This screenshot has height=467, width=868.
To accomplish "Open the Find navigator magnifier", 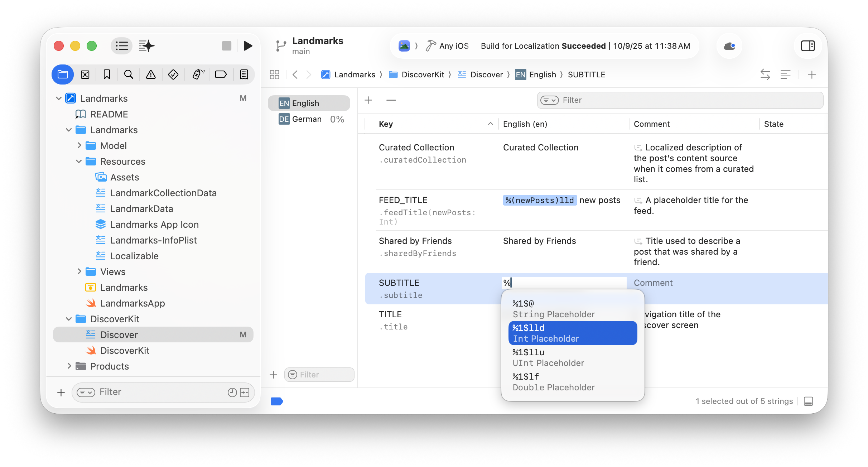I will pyautogui.click(x=129, y=74).
